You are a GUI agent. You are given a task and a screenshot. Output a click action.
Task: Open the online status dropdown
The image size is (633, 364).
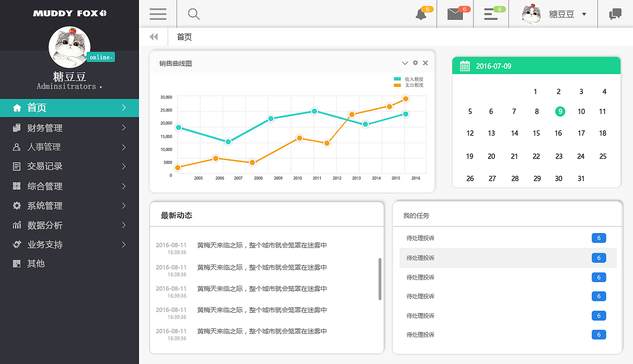click(101, 57)
